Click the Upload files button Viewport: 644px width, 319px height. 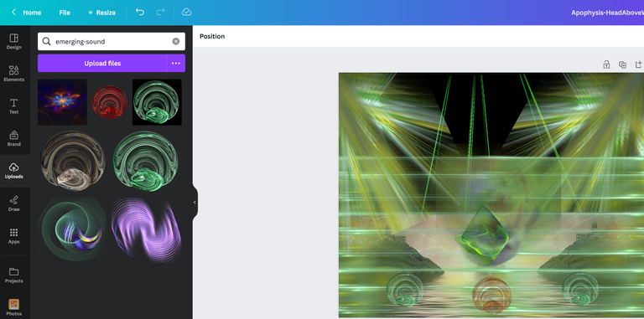(102, 63)
